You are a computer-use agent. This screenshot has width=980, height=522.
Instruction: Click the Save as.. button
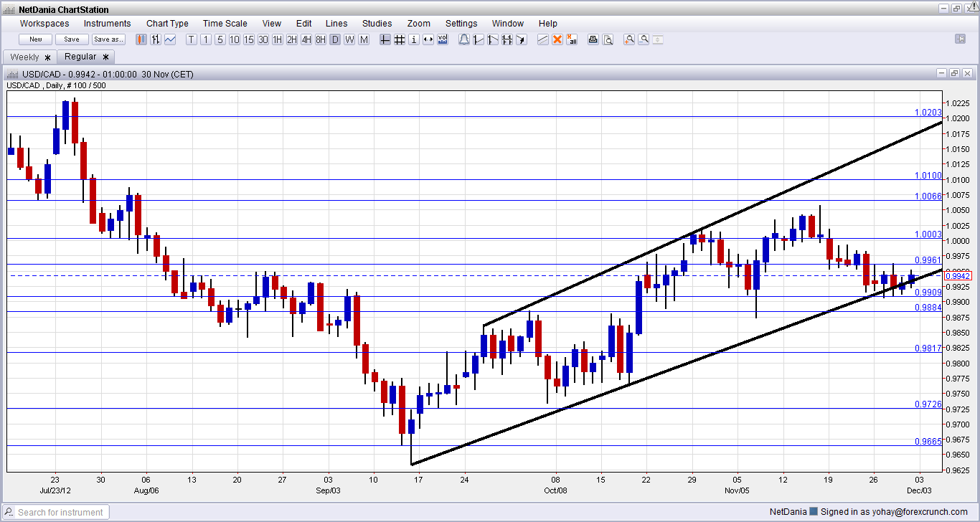pyautogui.click(x=108, y=39)
